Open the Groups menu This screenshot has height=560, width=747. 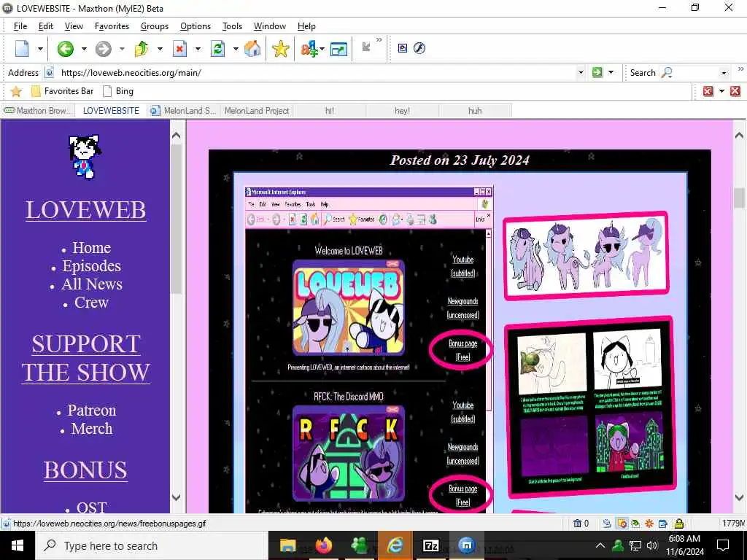pyautogui.click(x=155, y=26)
